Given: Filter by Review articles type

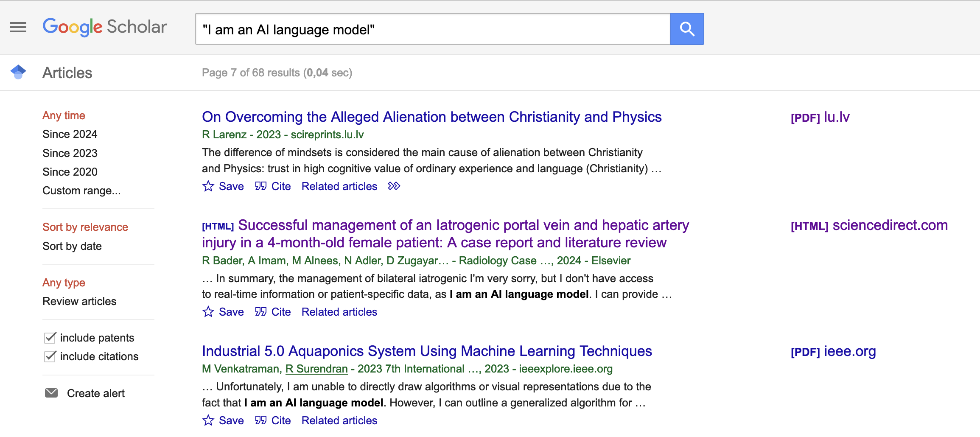Looking at the screenshot, I should tap(79, 301).
